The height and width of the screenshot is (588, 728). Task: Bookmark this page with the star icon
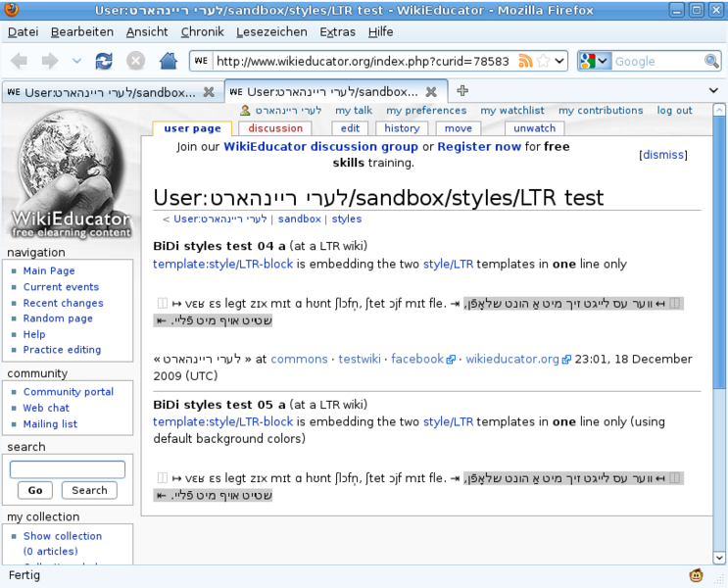point(543,61)
